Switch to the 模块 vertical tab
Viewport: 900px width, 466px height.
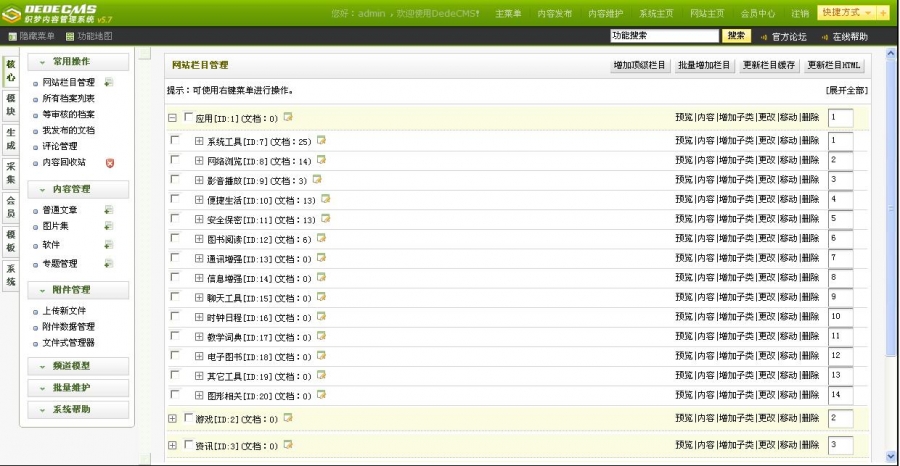pyautogui.click(x=11, y=105)
